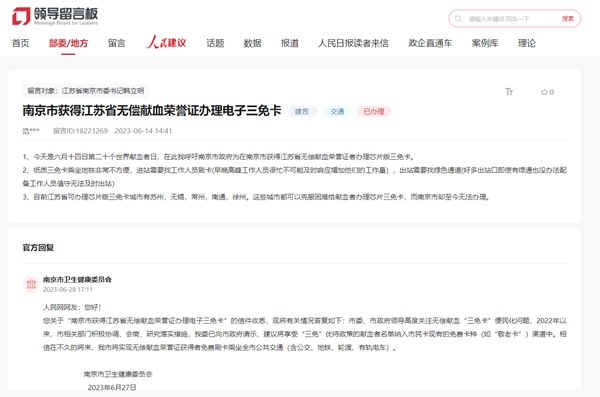Click the search magnifier icon
This screenshot has width=600, height=397.
tap(458, 19)
